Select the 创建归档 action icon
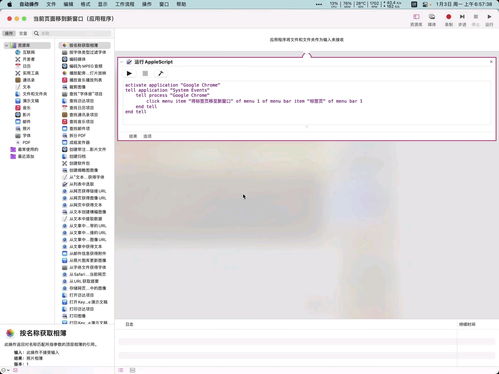499x374 pixels. click(65, 156)
